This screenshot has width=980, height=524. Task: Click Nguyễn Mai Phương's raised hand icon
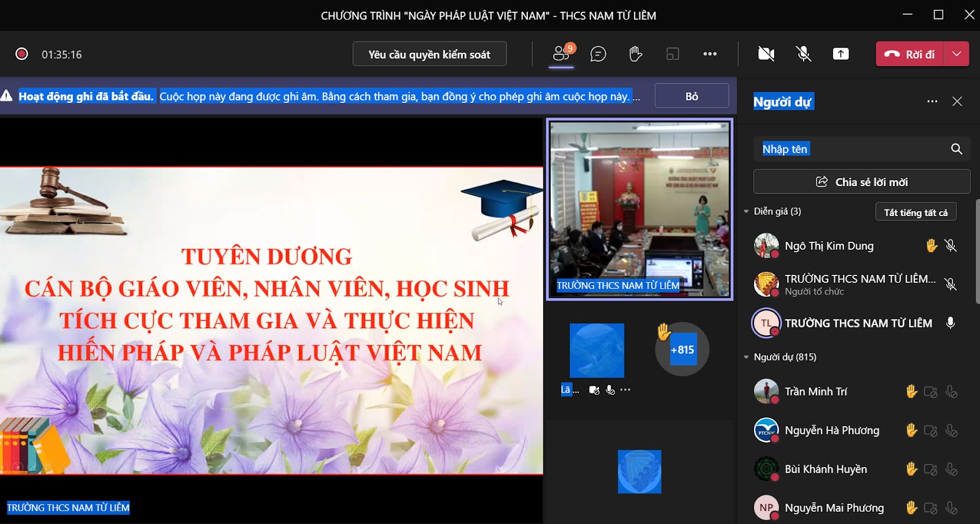click(x=911, y=507)
